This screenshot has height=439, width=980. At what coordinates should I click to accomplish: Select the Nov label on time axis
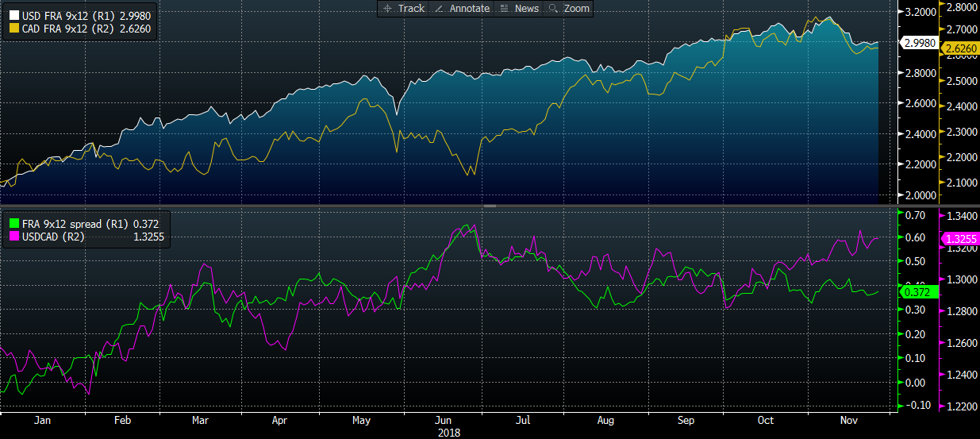pos(847,421)
